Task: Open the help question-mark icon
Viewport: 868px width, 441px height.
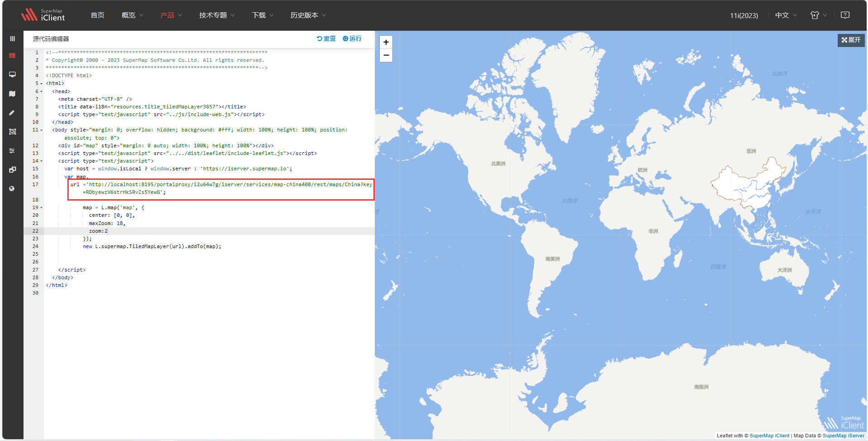Action: pyautogui.click(x=845, y=15)
